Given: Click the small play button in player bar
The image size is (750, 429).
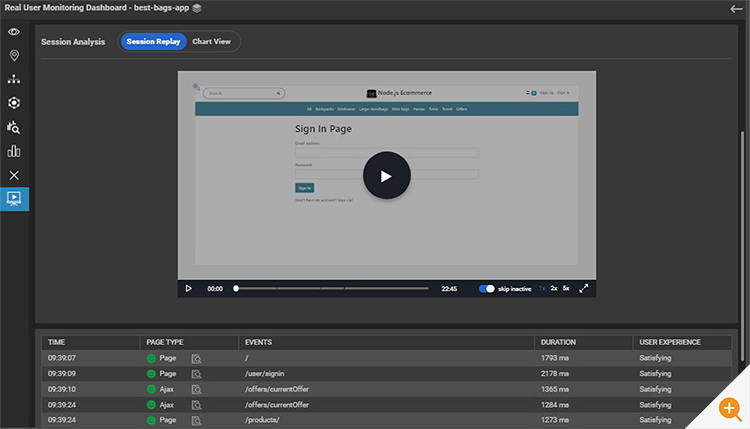Looking at the screenshot, I should click(x=188, y=288).
